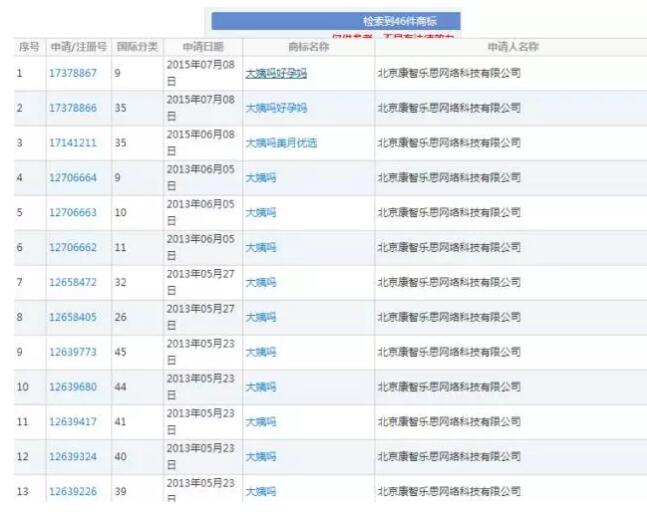Open 大姨吗 trademark in row 10
Screen dimensions: 647x520
[261, 387]
